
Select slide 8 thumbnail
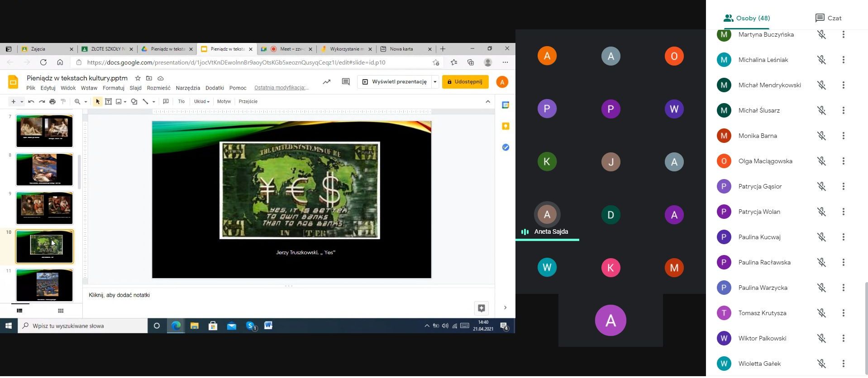coord(44,170)
